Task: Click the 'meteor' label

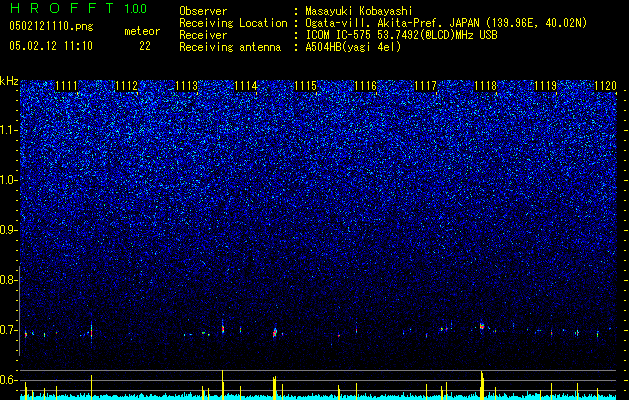Action: (142, 31)
